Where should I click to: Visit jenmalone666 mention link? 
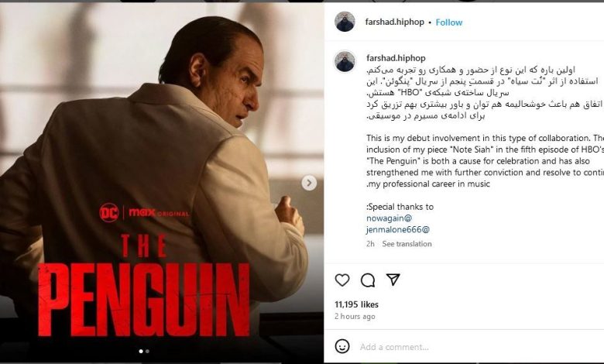click(x=398, y=229)
